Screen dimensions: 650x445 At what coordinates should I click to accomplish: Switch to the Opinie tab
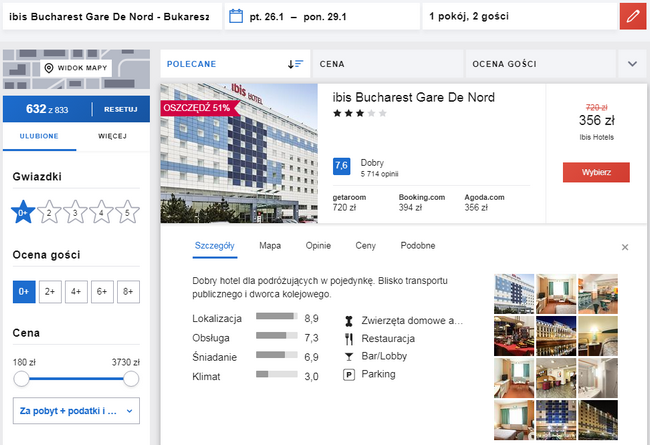(x=318, y=246)
